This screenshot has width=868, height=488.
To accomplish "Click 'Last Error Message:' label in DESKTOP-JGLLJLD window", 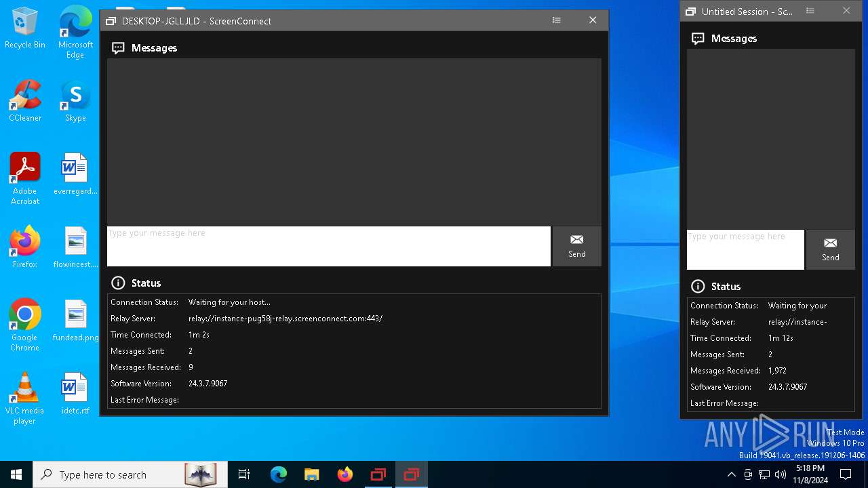I will click(x=144, y=400).
